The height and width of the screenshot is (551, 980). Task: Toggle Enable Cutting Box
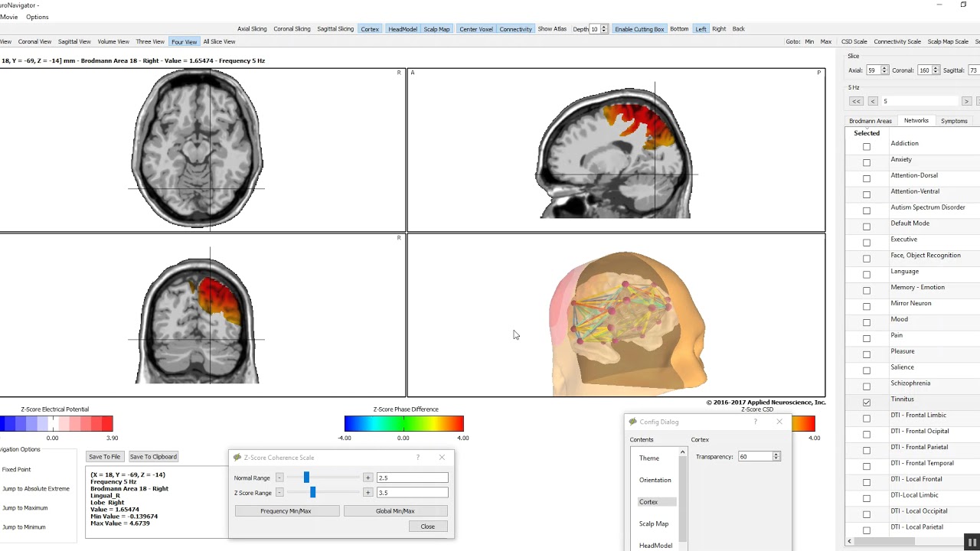tap(639, 29)
